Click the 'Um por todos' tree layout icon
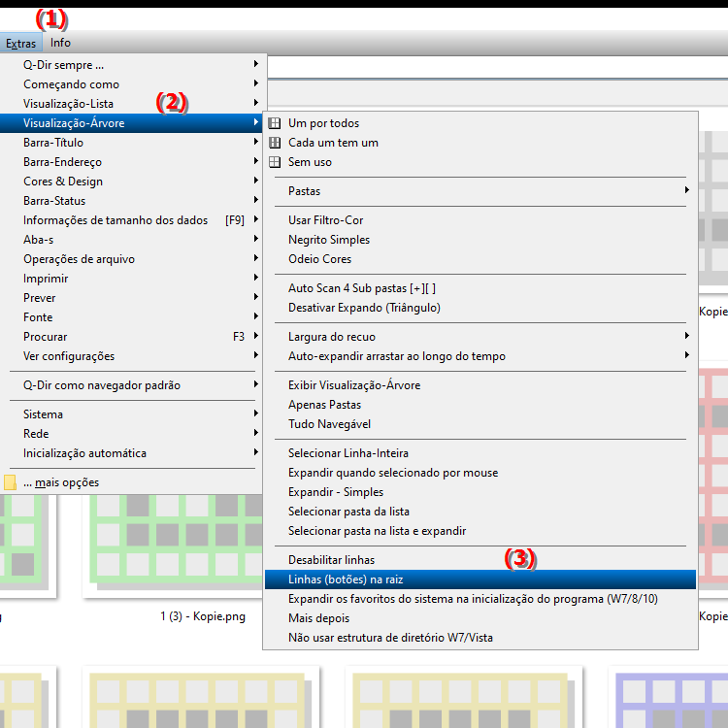This screenshot has height=728, width=728. point(275,123)
